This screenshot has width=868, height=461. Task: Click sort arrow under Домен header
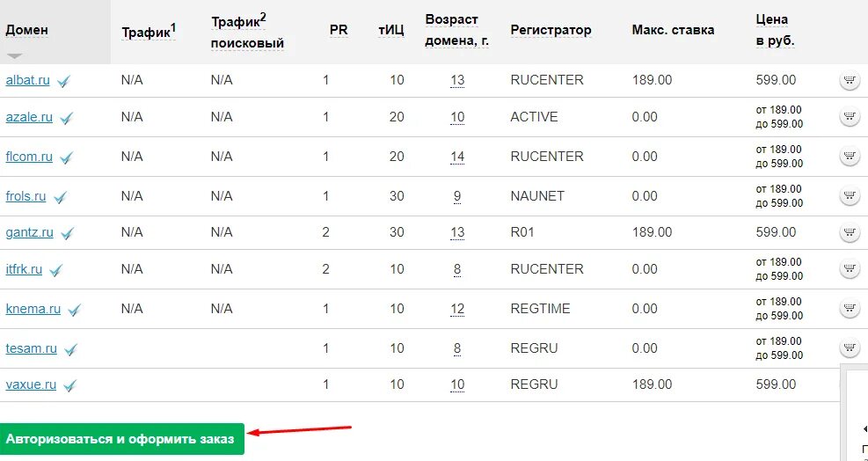click(x=15, y=56)
